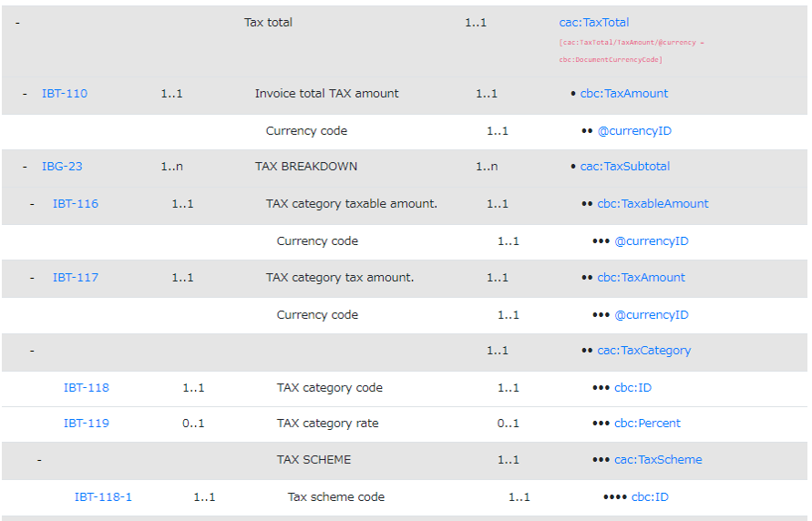The image size is (812, 521).
Task: Open the IBT-110 identifier link
Action: pyautogui.click(x=65, y=94)
